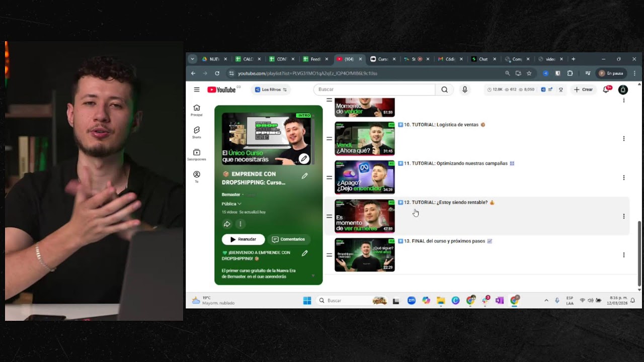
Task: Open the Pública privacy dropdown
Action: pyautogui.click(x=231, y=204)
